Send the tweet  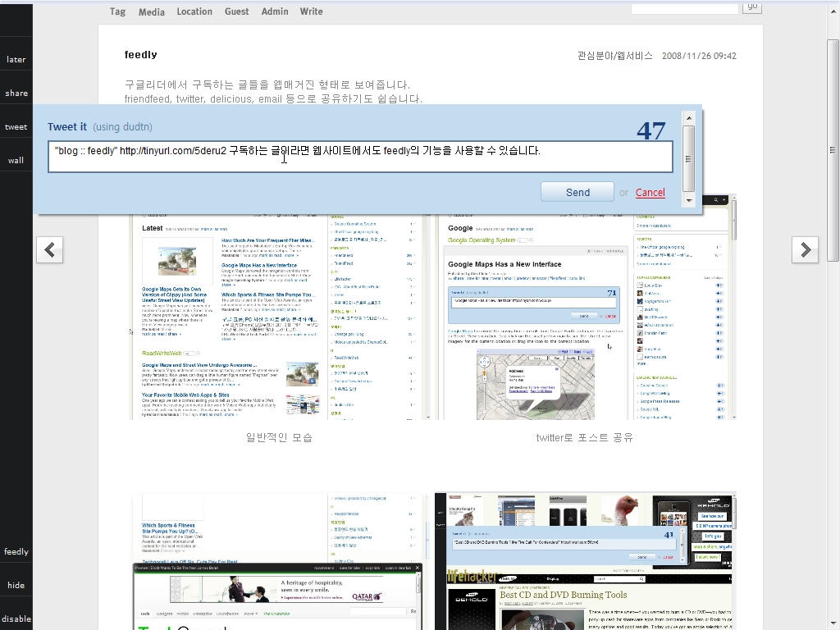577,192
